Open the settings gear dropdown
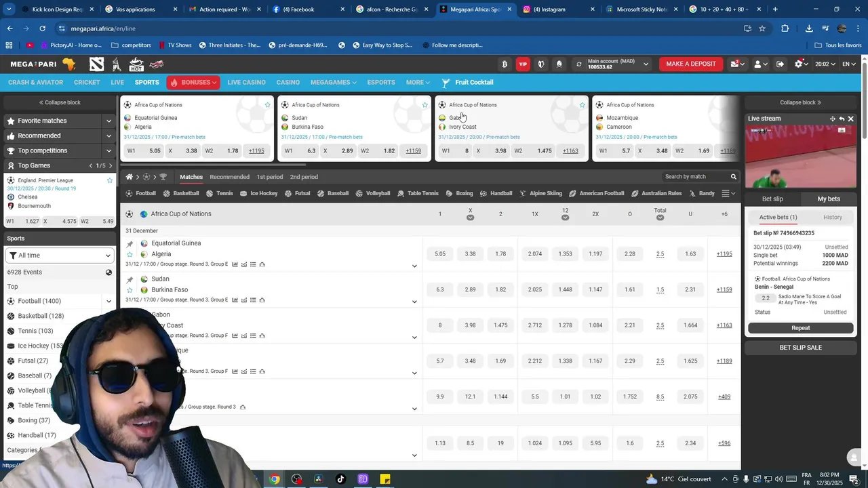 pyautogui.click(x=802, y=64)
